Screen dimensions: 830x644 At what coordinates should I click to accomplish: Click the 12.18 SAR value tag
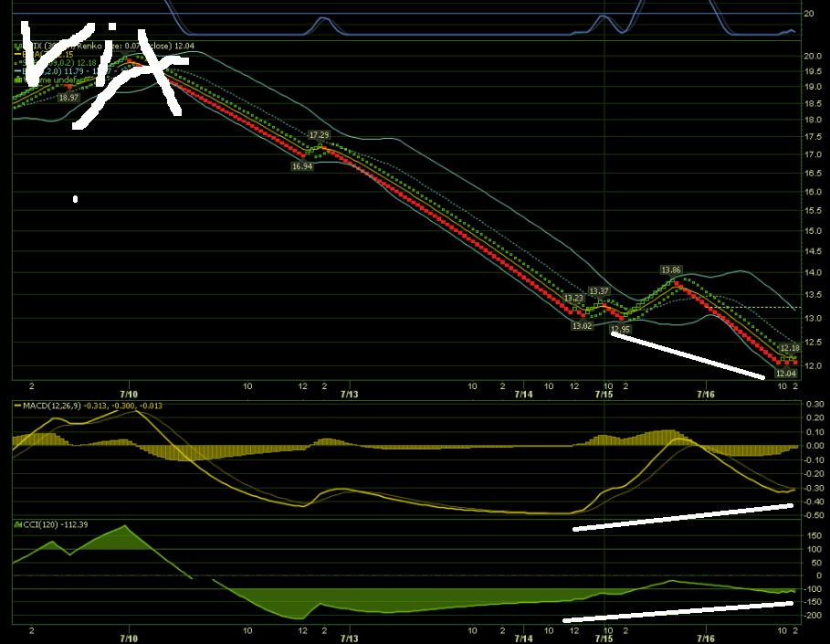[790, 348]
